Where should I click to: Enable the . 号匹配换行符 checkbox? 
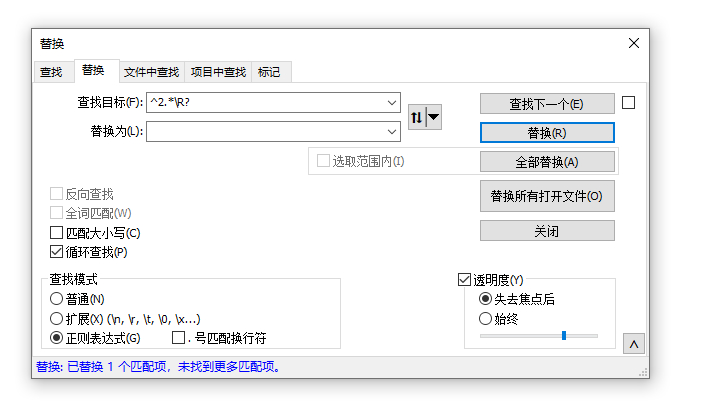pos(179,337)
